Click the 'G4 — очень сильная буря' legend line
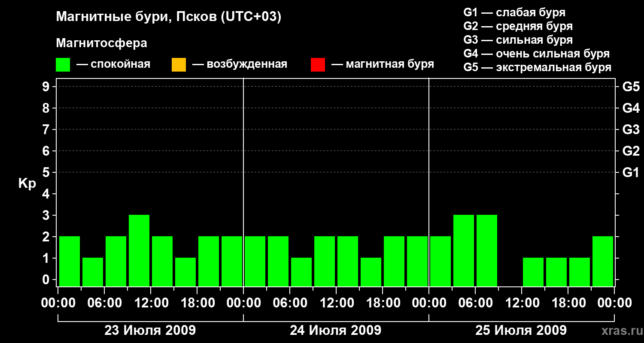This screenshot has width=644, height=343. pyautogui.click(x=536, y=54)
